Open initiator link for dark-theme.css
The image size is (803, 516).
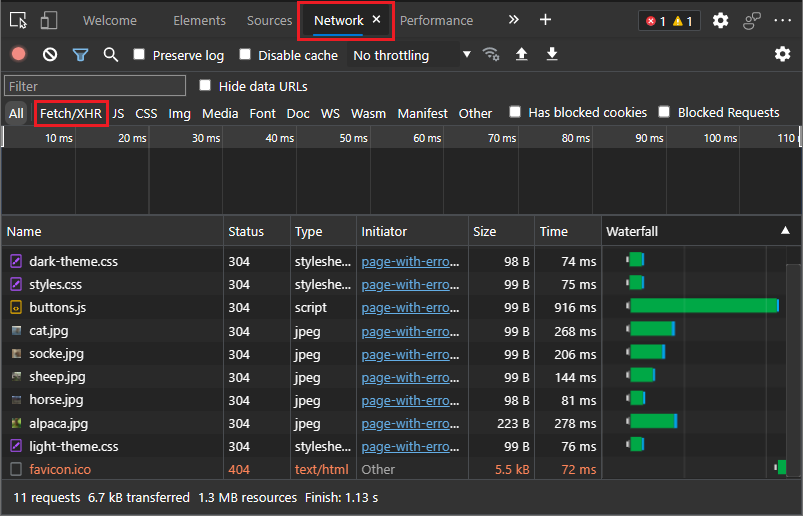[x=410, y=262]
